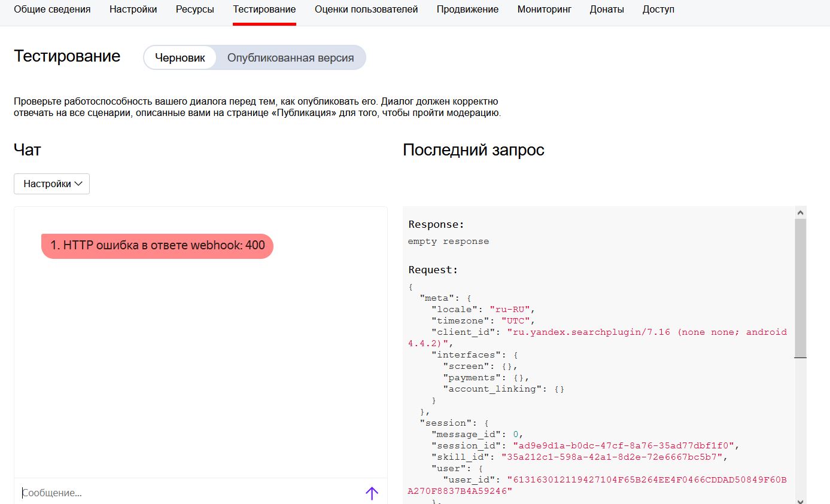Click the session_id value in request JSON

point(624,446)
